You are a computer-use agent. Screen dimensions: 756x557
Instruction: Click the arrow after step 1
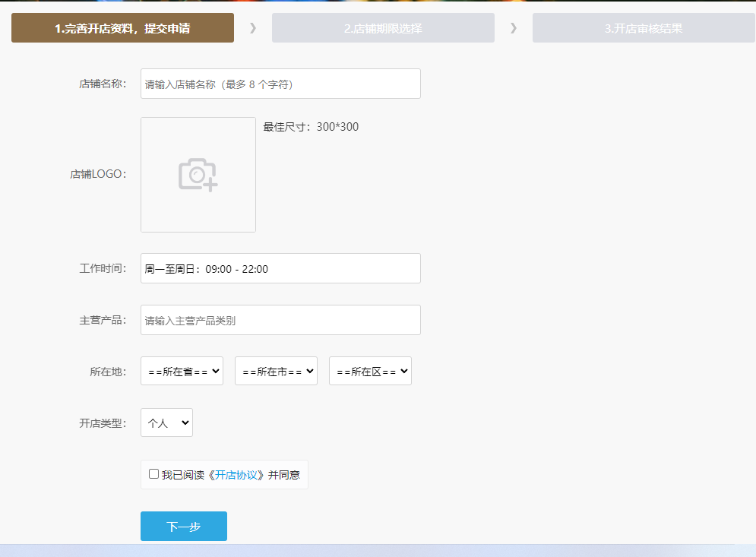tap(253, 28)
